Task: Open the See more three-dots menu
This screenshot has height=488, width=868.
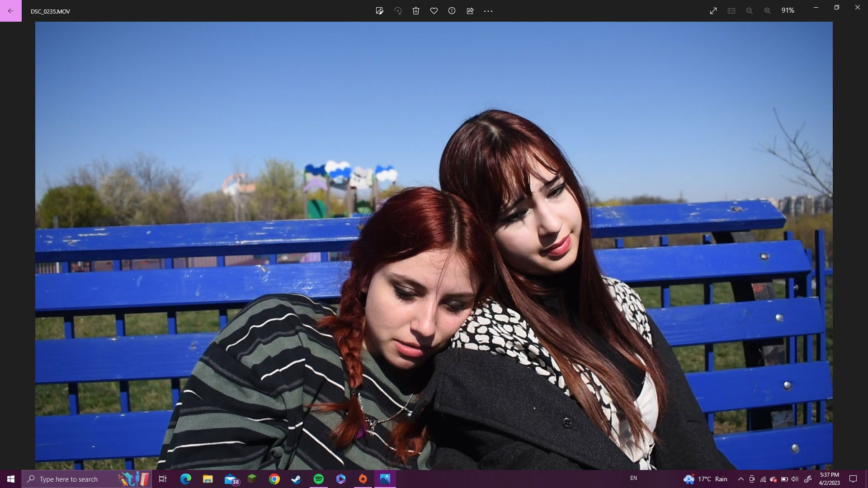Action: [x=488, y=11]
